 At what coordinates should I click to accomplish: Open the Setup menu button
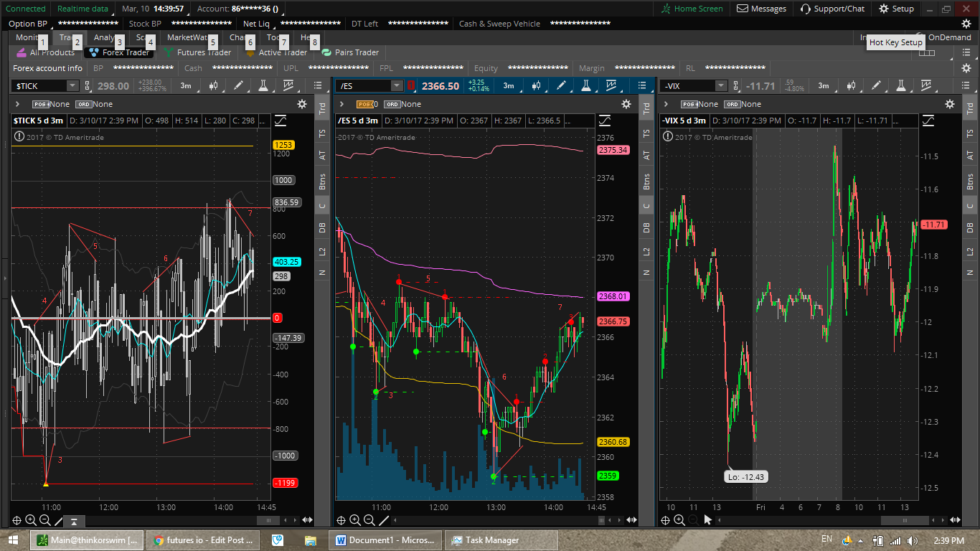(896, 9)
